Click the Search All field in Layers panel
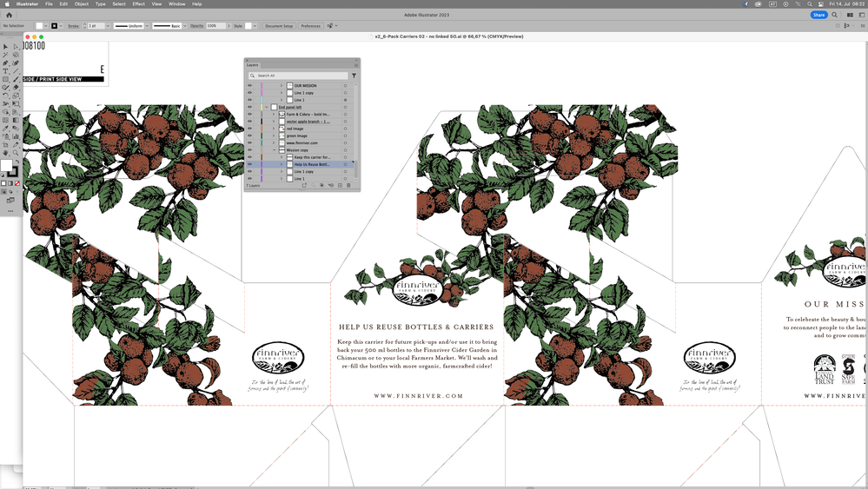This screenshot has height=489, width=868. coord(298,76)
